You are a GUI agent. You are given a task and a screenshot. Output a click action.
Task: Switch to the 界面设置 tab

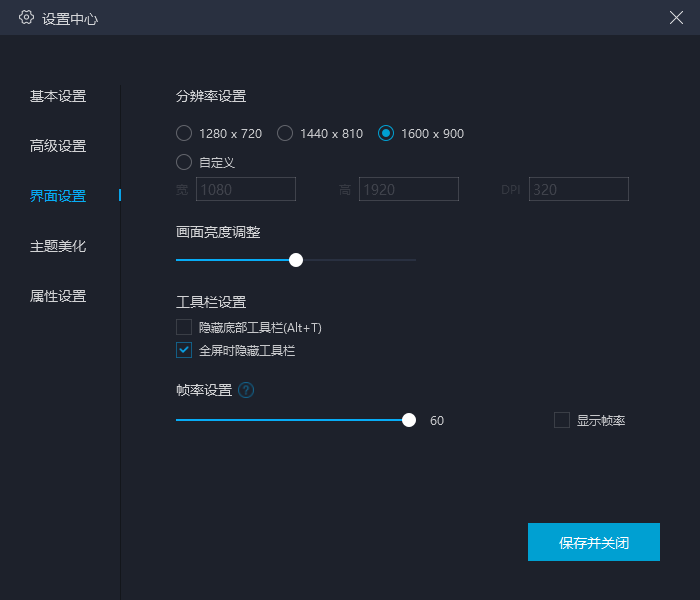pos(58,196)
